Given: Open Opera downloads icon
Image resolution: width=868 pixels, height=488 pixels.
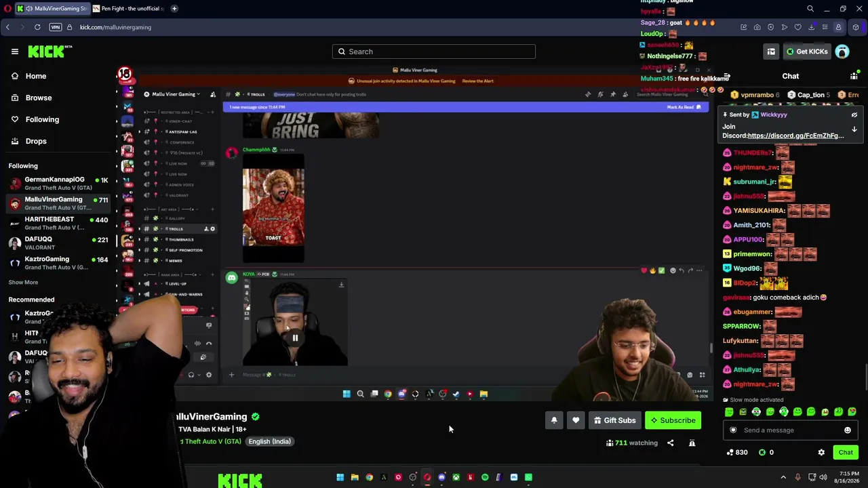Looking at the screenshot, I should tap(811, 27).
